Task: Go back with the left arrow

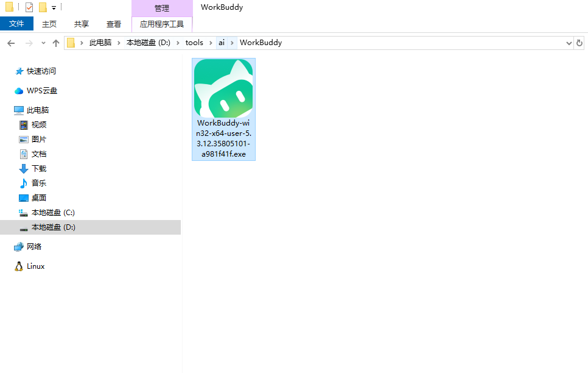Action: (11, 43)
